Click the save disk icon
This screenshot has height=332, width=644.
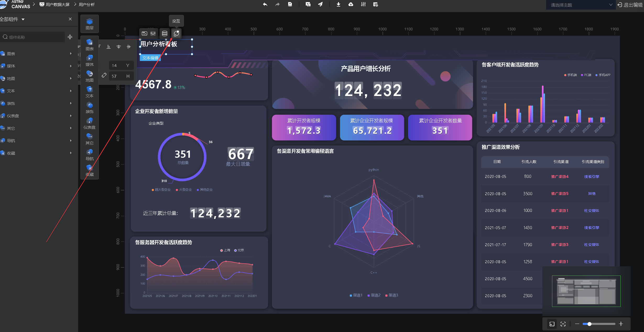(x=290, y=4)
